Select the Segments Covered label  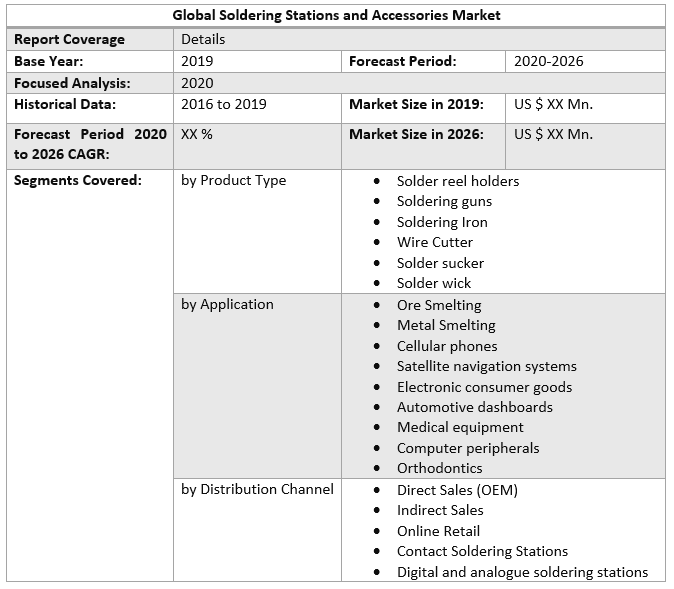point(78,180)
